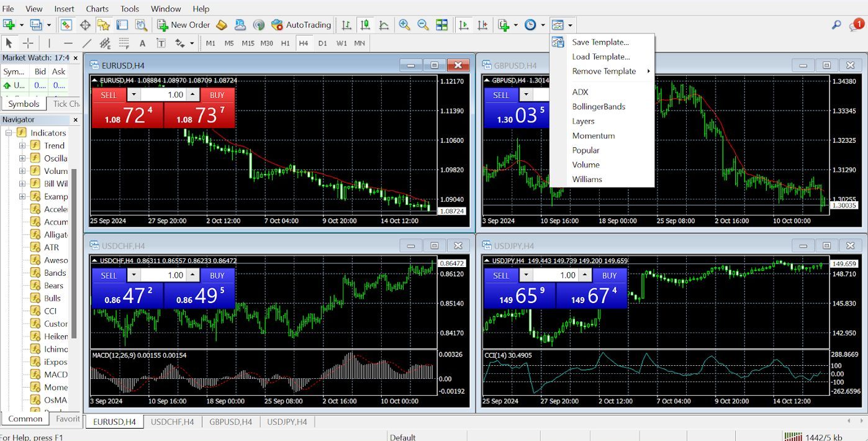Toggle the Terminal panel icon
868x441 pixels.
point(122,25)
